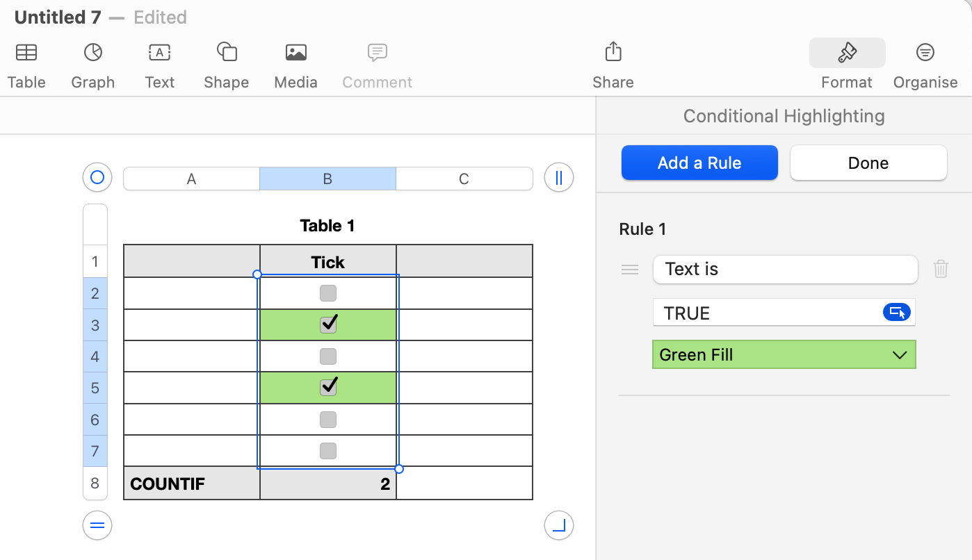The width and height of the screenshot is (972, 560).
Task: Open the Organise sidebar
Action: pos(925,53)
